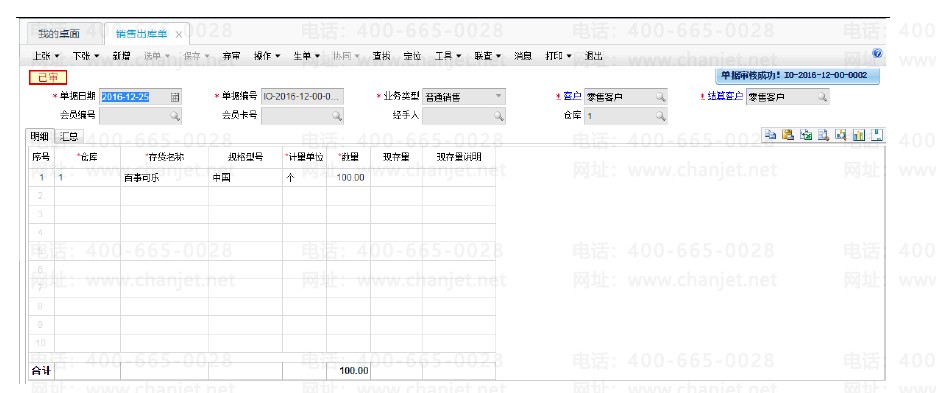This screenshot has height=393, width=936.
Task: Click the 序号 column header
Action: [x=41, y=156]
